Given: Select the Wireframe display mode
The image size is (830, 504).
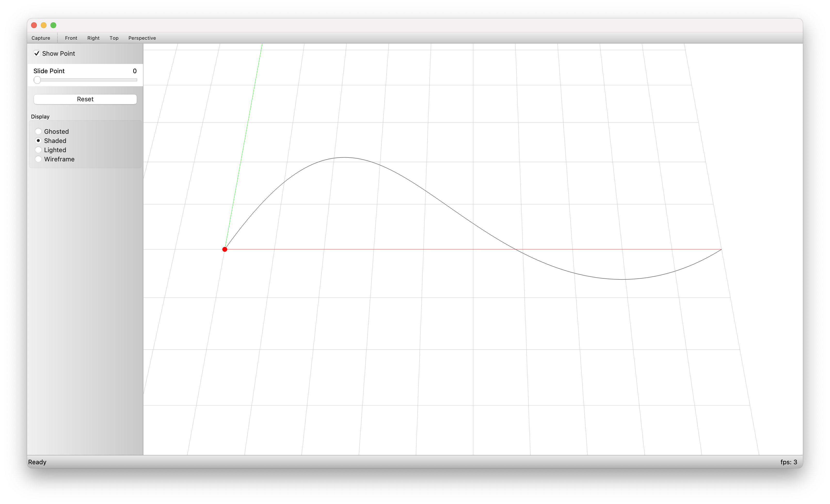Looking at the screenshot, I should pos(38,159).
